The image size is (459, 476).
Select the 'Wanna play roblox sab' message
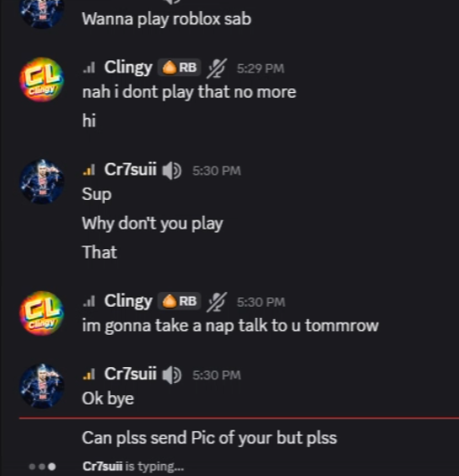point(166,20)
